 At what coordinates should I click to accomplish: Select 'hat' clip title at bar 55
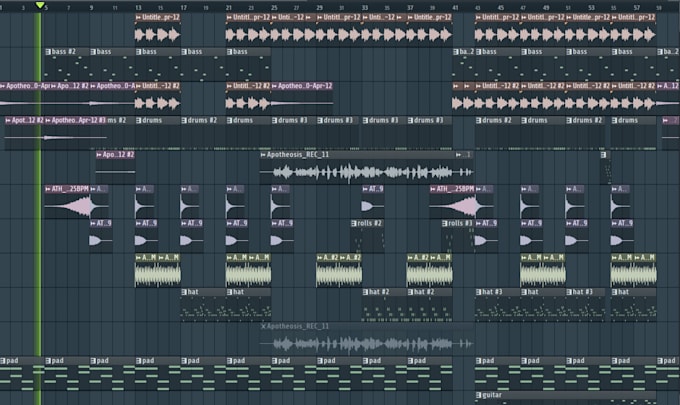pos(623,292)
